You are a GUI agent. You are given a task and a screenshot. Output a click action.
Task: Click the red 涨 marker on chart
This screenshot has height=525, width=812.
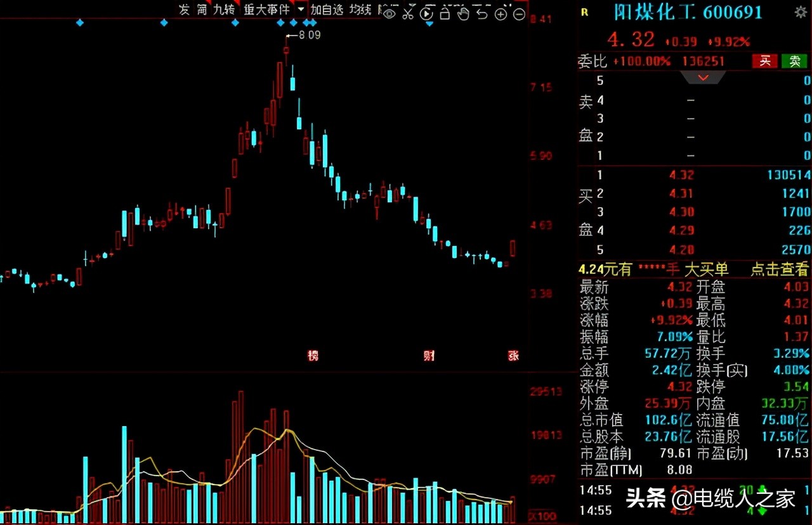click(513, 356)
